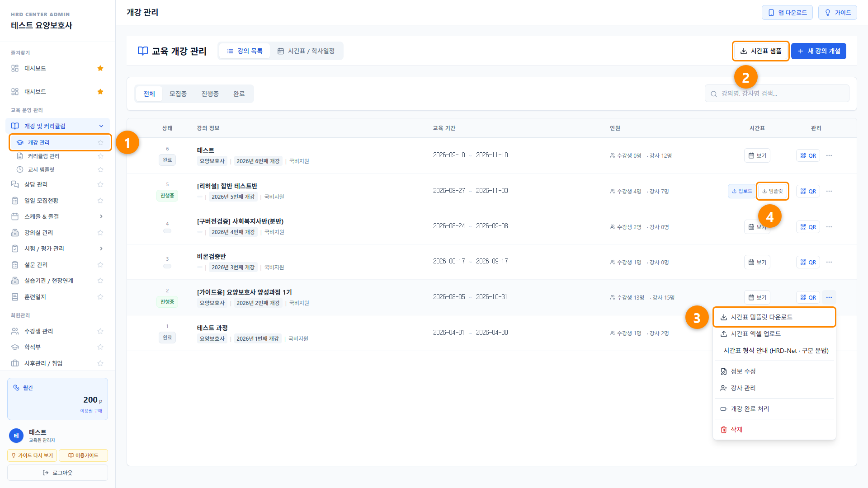The image size is (868, 488).
Task: Select 강사 관리 menu entry
Action: point(774,388)
